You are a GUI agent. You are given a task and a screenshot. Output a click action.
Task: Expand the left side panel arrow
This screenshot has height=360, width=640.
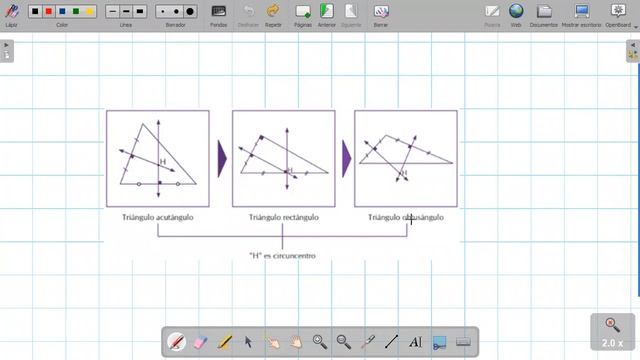tap(6, 45)
